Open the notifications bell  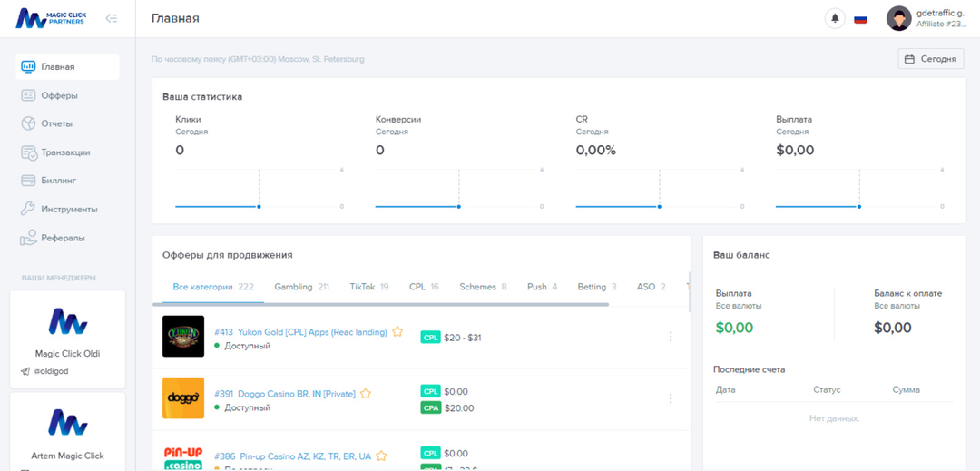834,18
